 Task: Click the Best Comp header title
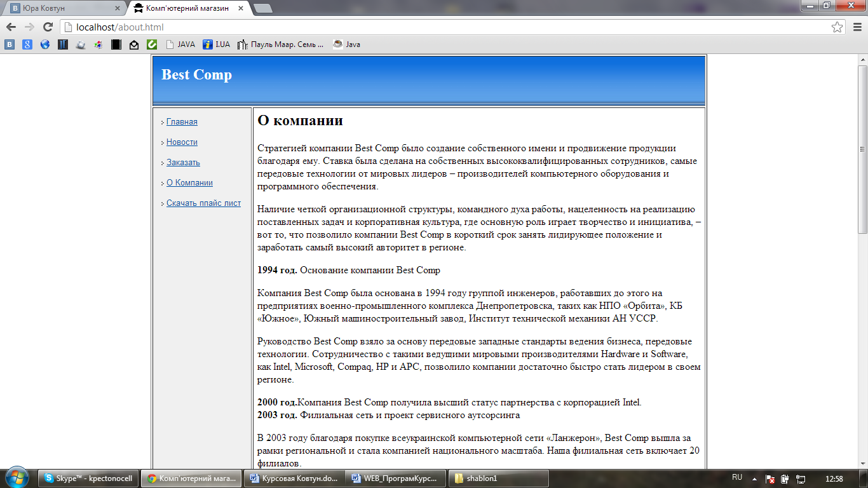click(196, 74)
